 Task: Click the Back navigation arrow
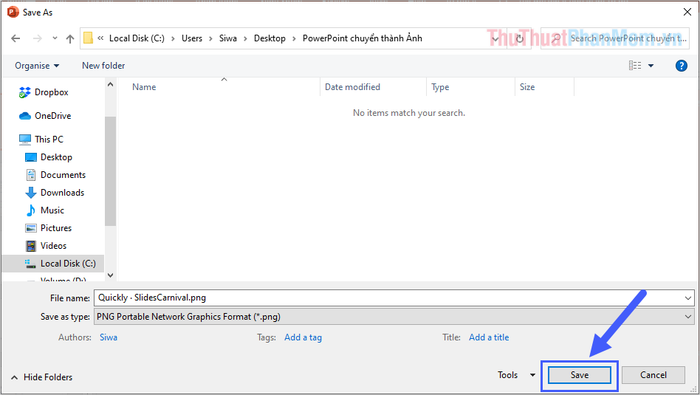[16, 38]
